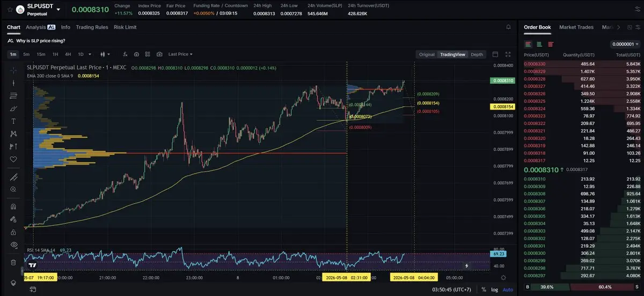This screenshot has height=296, width=644.
Task: Switch to 4H timeframe
Action: 68,54
